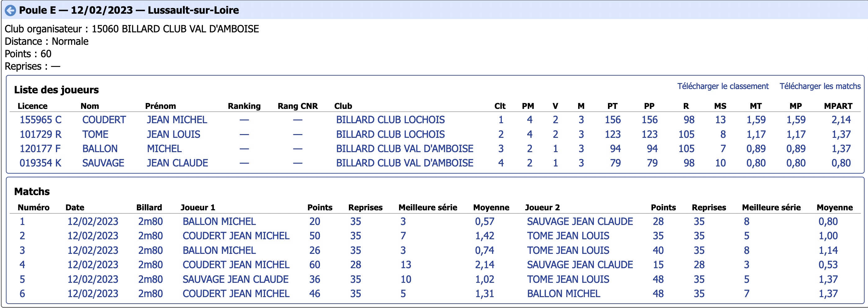Open Télécharger le classement link
Screen dimensions: 868x308
coord(723,86)
